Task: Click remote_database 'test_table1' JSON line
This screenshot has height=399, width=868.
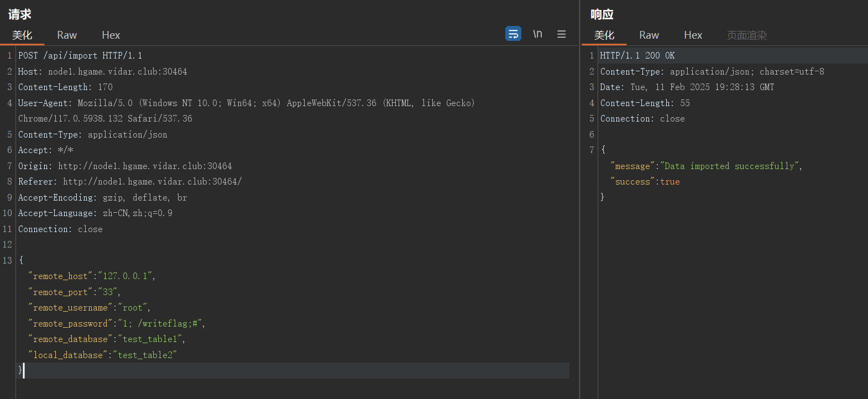Action: pos(107,339)
